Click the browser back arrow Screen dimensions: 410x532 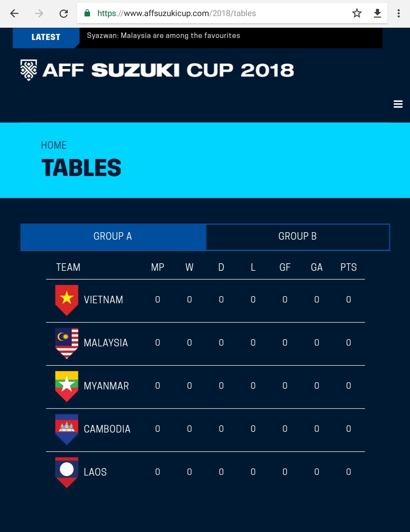14,13
